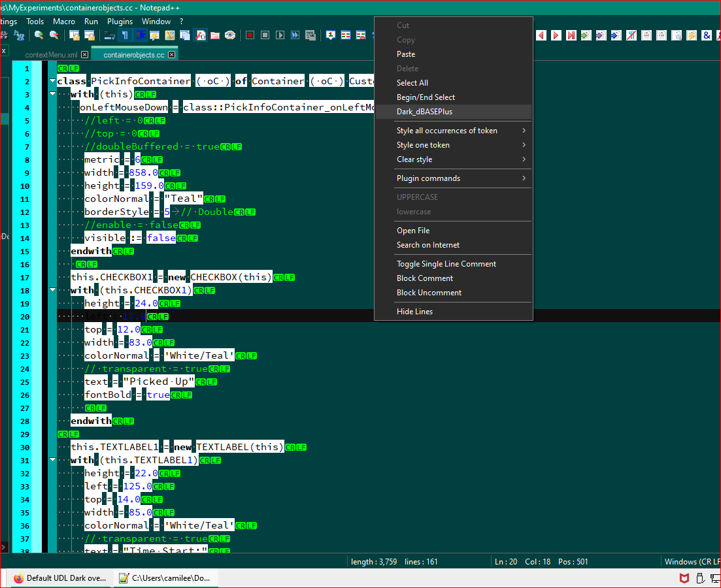Click the Stop Recording macro button
The image size is (721, 588).
(x=265, y=35)
